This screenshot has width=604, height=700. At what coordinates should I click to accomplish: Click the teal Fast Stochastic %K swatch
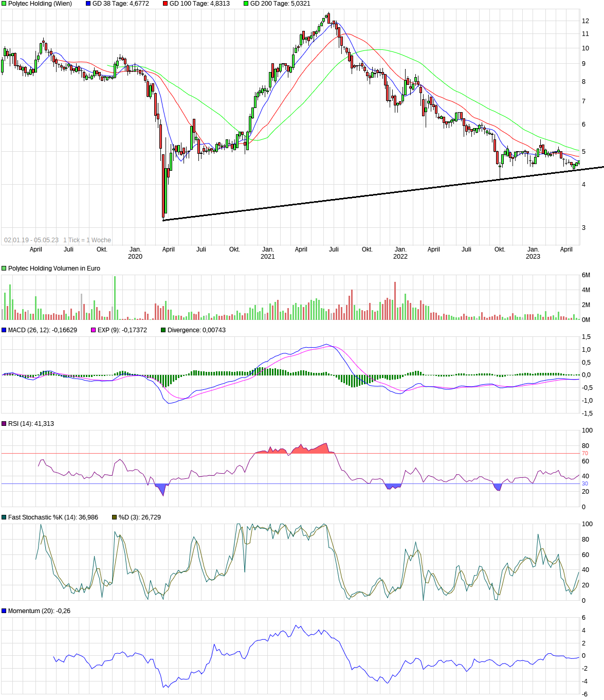coord(4,517)
